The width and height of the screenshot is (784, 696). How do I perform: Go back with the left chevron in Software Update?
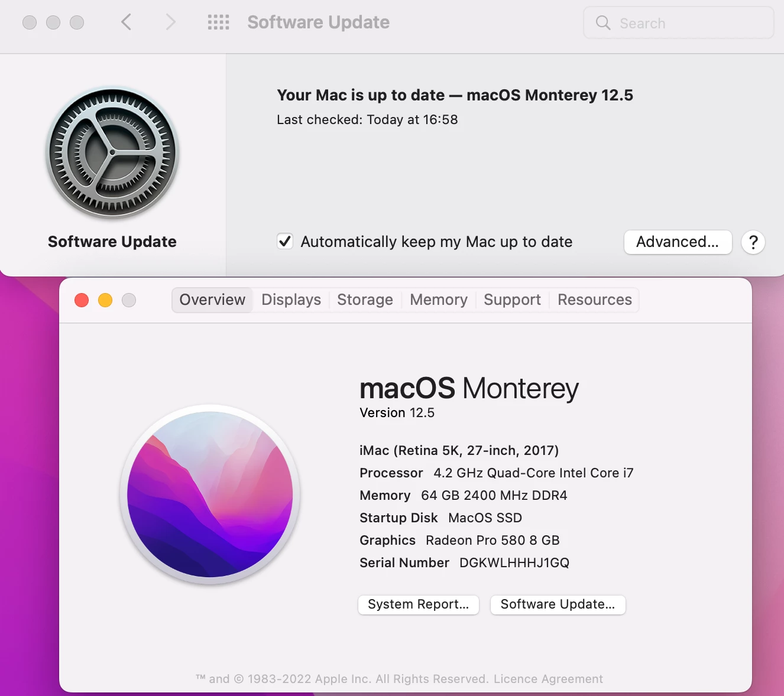pos(126,22)
